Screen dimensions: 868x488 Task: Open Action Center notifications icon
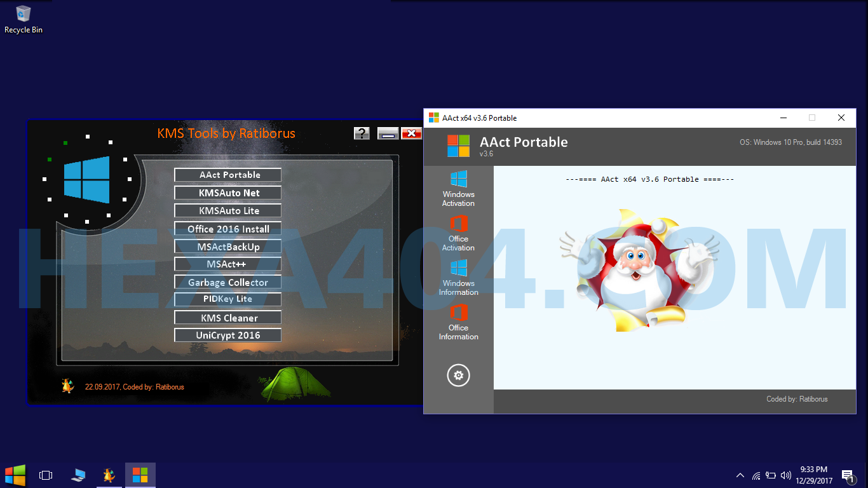[848, 475]
